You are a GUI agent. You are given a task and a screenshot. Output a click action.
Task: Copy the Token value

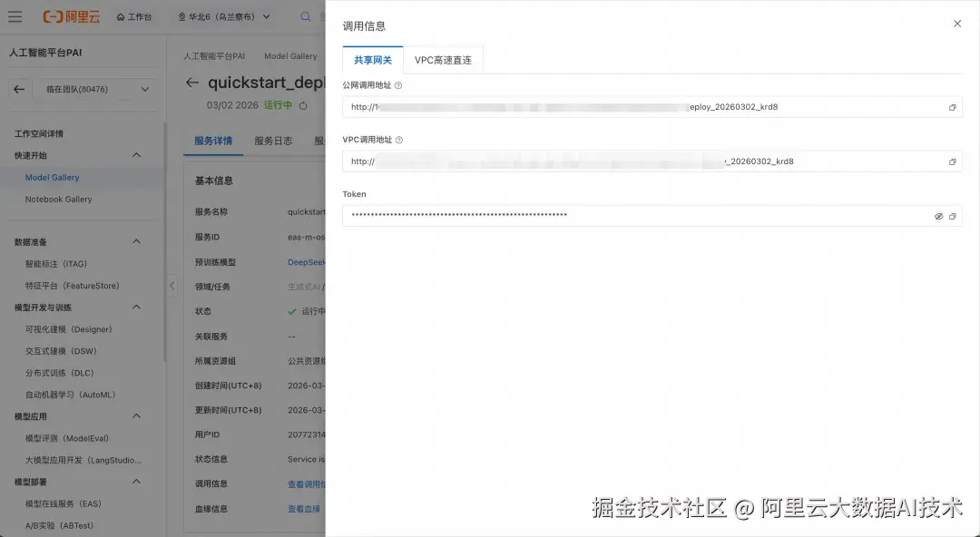pos(954,217)
